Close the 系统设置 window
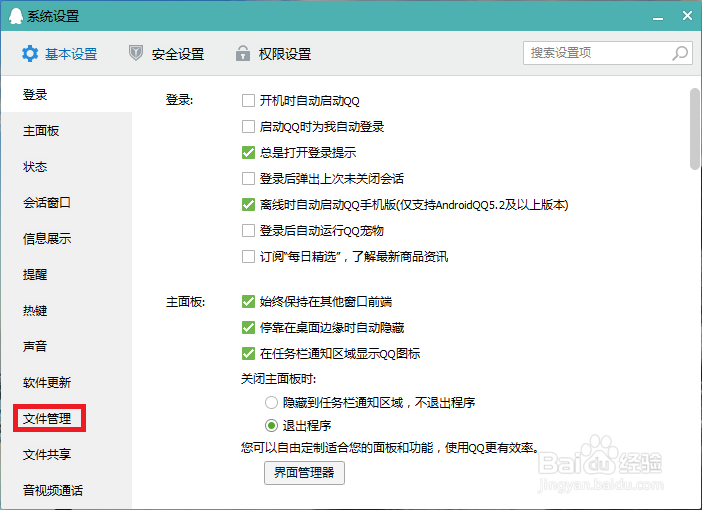Viewport: 702px width, 510px height. 687,16
